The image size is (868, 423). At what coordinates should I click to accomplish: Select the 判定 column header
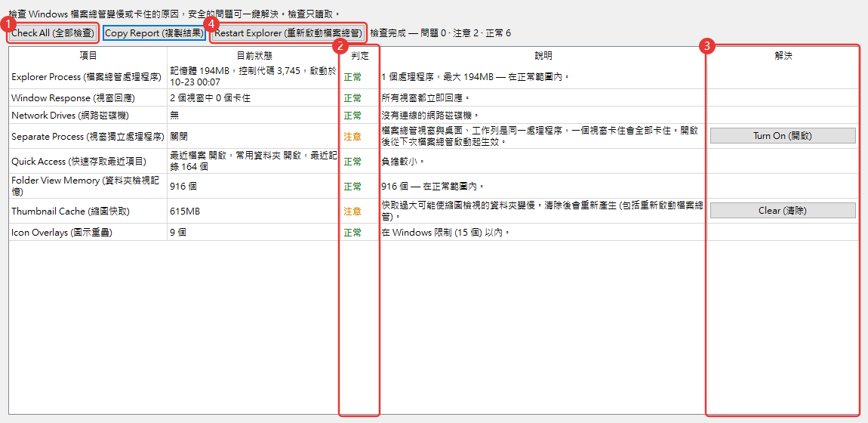click(360, 56)
